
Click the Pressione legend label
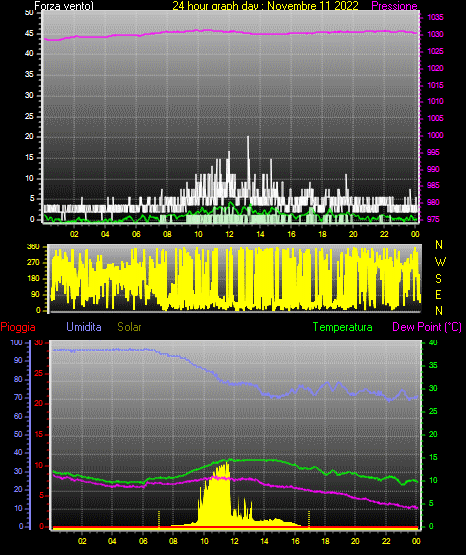(394, 6)
